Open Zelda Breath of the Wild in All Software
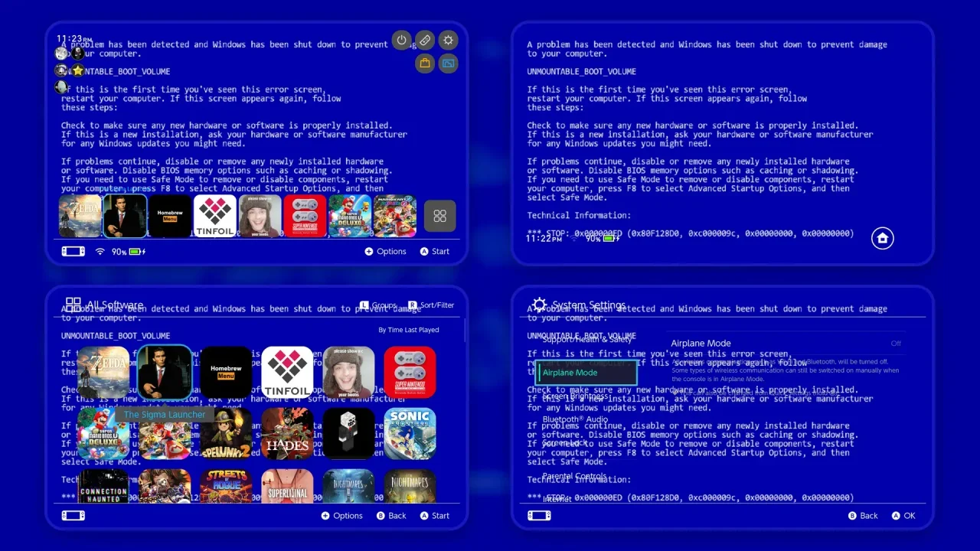This screenshot has width=980, height=551. (103, 373)
